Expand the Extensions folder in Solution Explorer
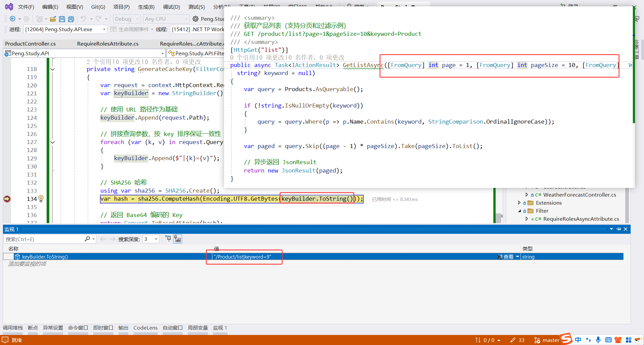The width and height of the screenshot is (644, 345). point(519,203)
